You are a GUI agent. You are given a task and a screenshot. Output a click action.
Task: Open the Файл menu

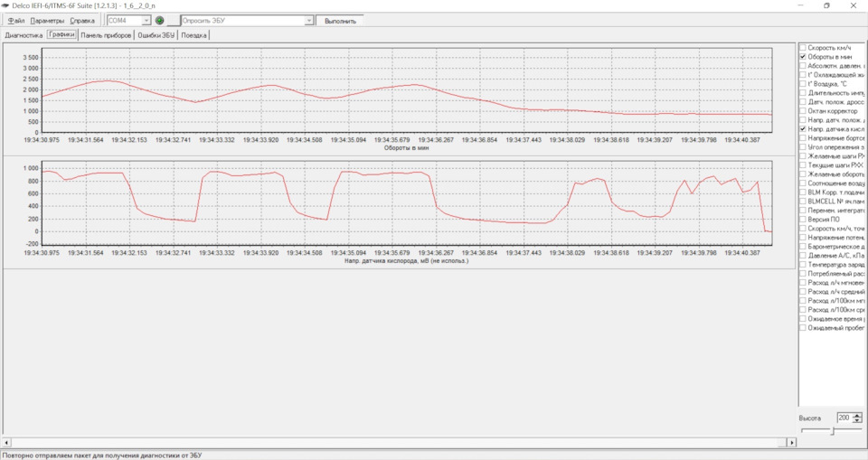(x=16, y=21)
